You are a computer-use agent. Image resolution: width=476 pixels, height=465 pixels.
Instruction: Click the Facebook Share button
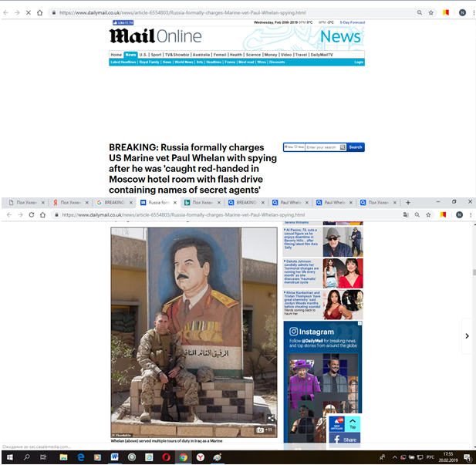[x=345, y=440]
